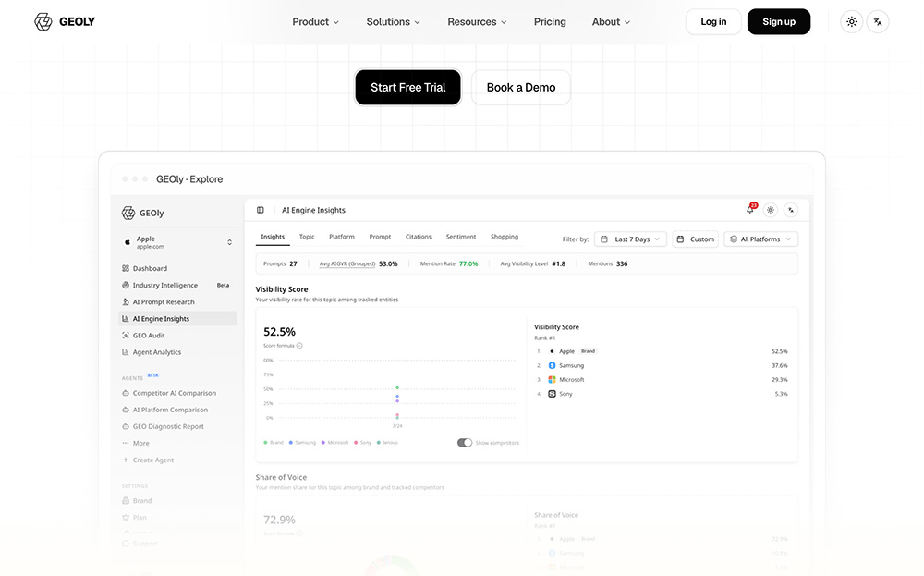Click the Beta badge beside Industry Intelligence
The image size is (924, 576).
(x=223, y=286)
